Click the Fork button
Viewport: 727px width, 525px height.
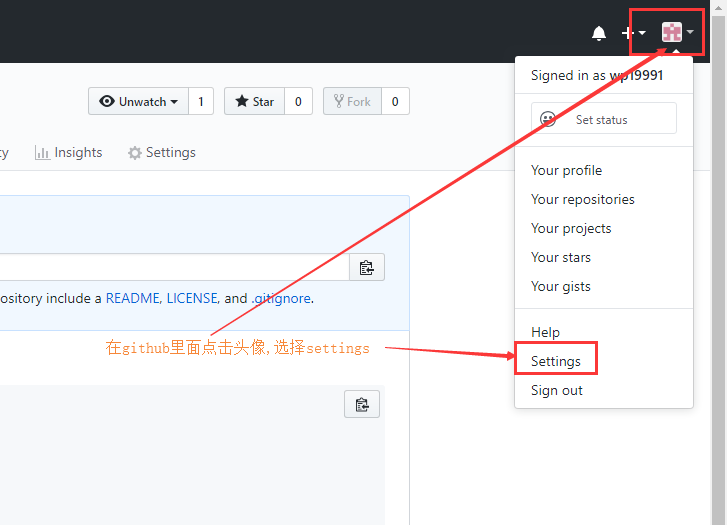tap(352, 101)
